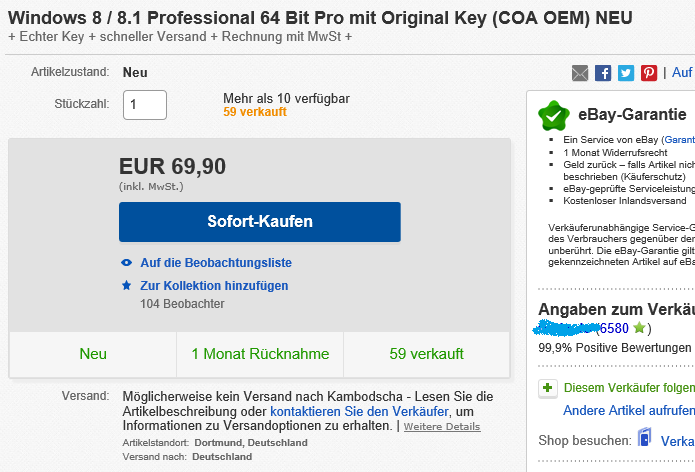
Task: Click the green plus follow-seller icon
Action: (547, 387)
